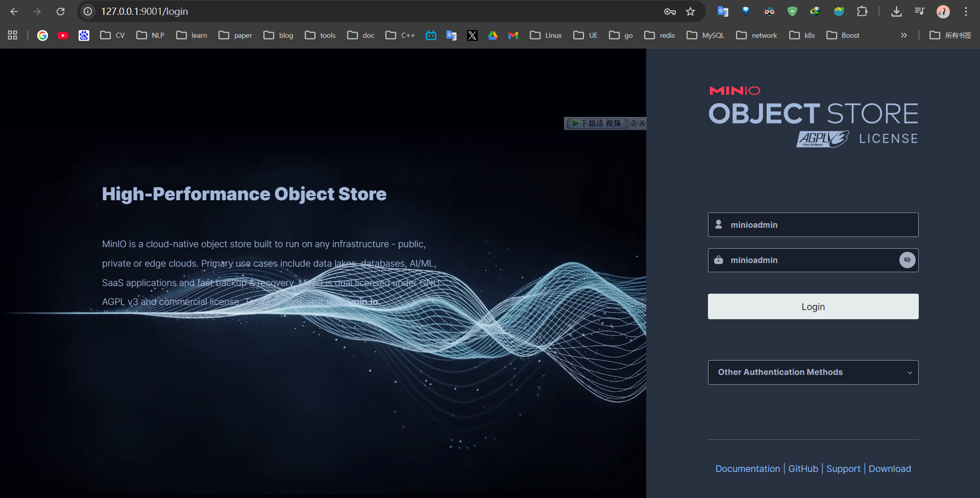This screenshot has height=498, width=980.
Task: Open the network bookmark folder
Action: [x=757, y=35]
